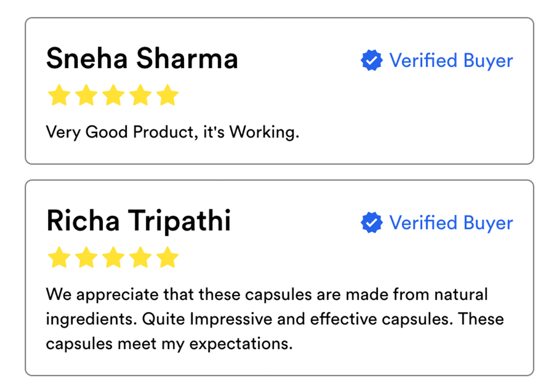Click the "capsules meet my expectations." text line

tap(169, 343)
